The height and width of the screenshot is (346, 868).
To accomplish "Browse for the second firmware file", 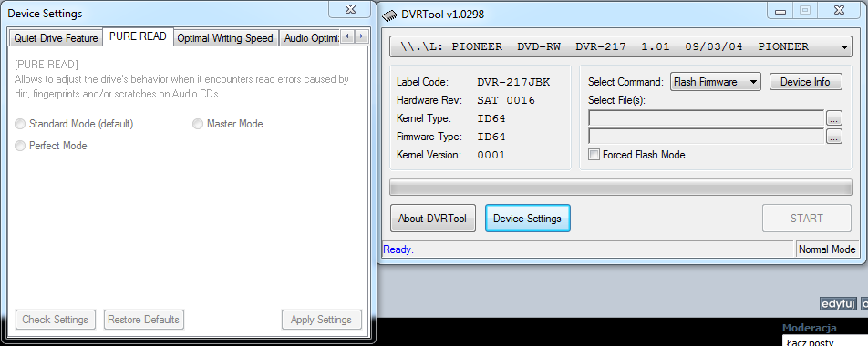I will tap(834, 136).
